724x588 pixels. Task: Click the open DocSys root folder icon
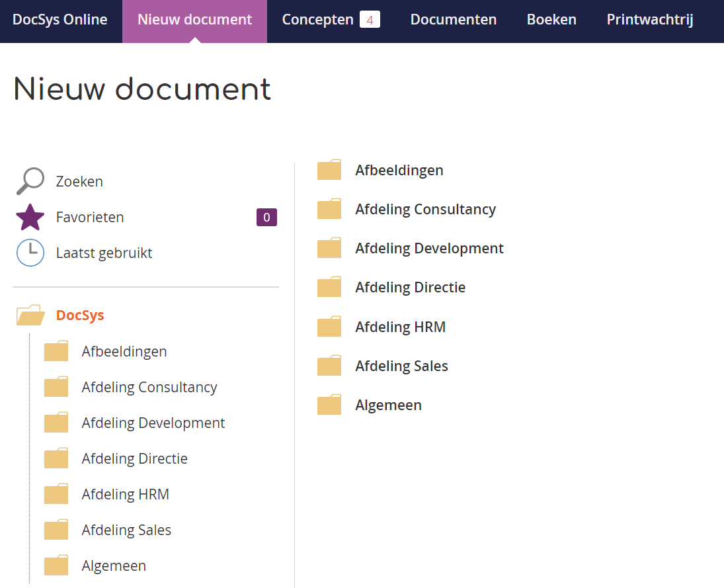30,315
